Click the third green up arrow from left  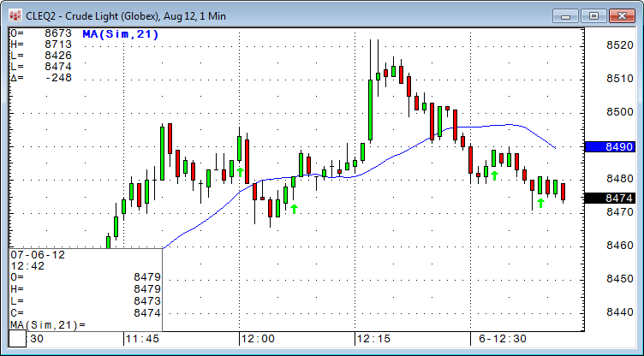(494, 175)
